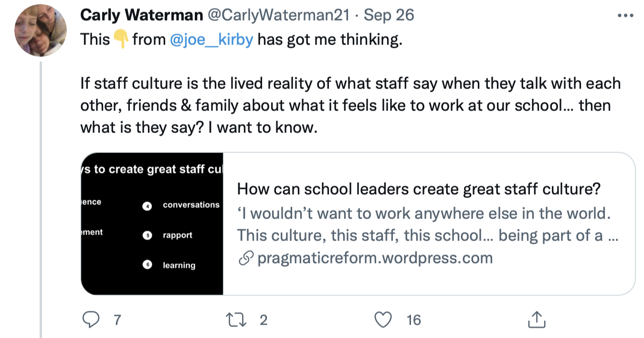Open the three-dot more options menu
Image resolution: width=644 pixels, height=338 pixels.
[x=625, y=16]
